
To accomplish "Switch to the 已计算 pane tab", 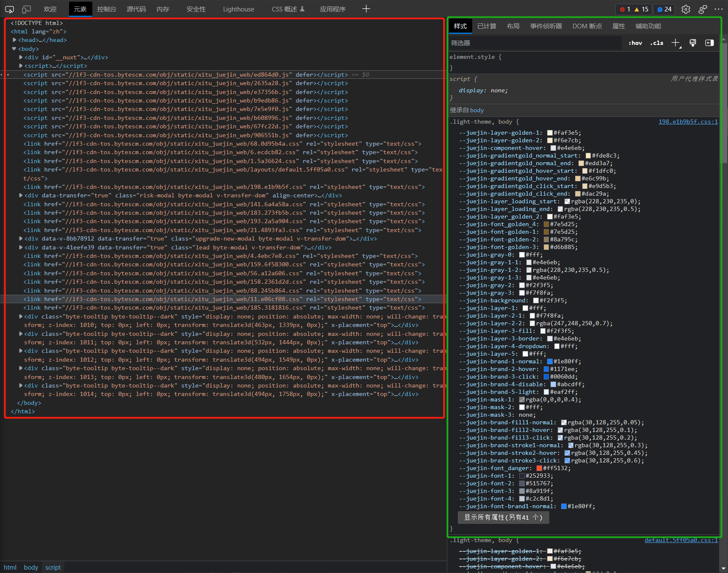I will click(x=487, y=26).
